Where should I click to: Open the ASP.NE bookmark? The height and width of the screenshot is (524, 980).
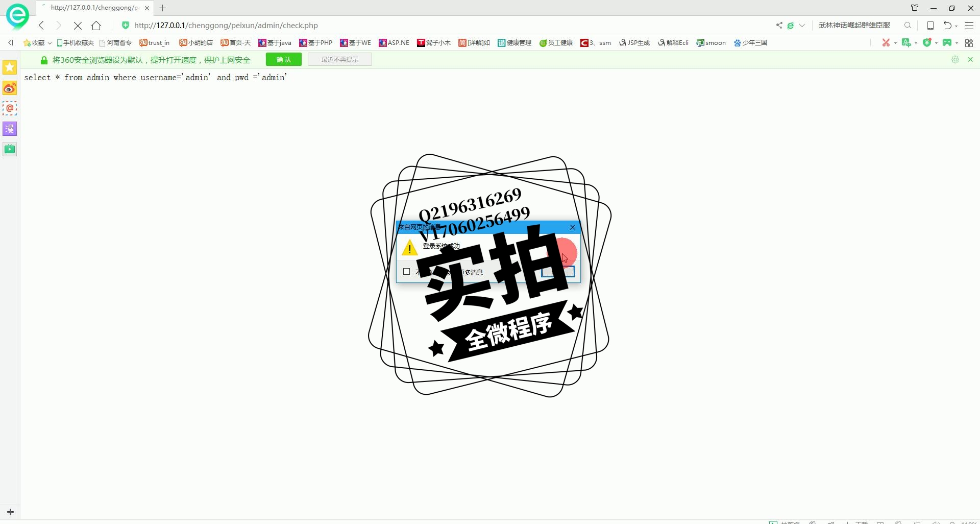click(394, 43)
